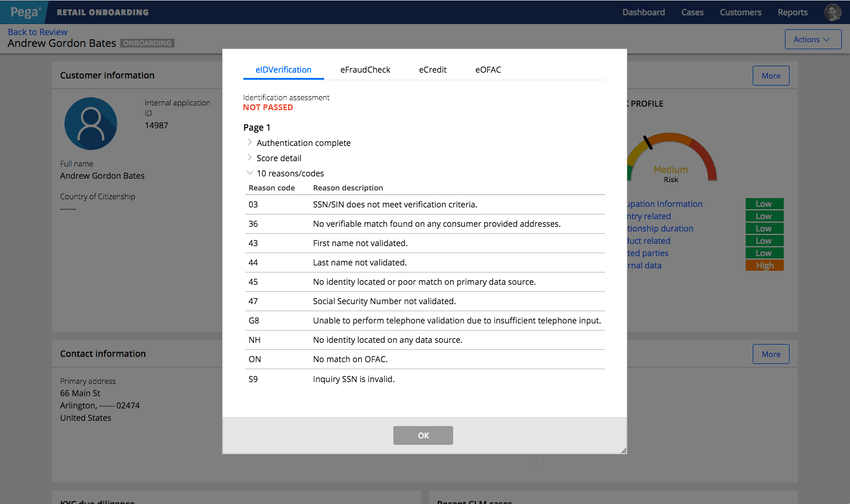
Task: Click More in Customer information panel
Action: pos(771,76)
